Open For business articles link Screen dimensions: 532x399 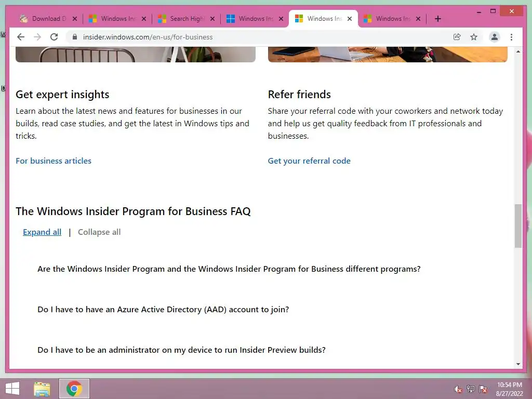54,161
